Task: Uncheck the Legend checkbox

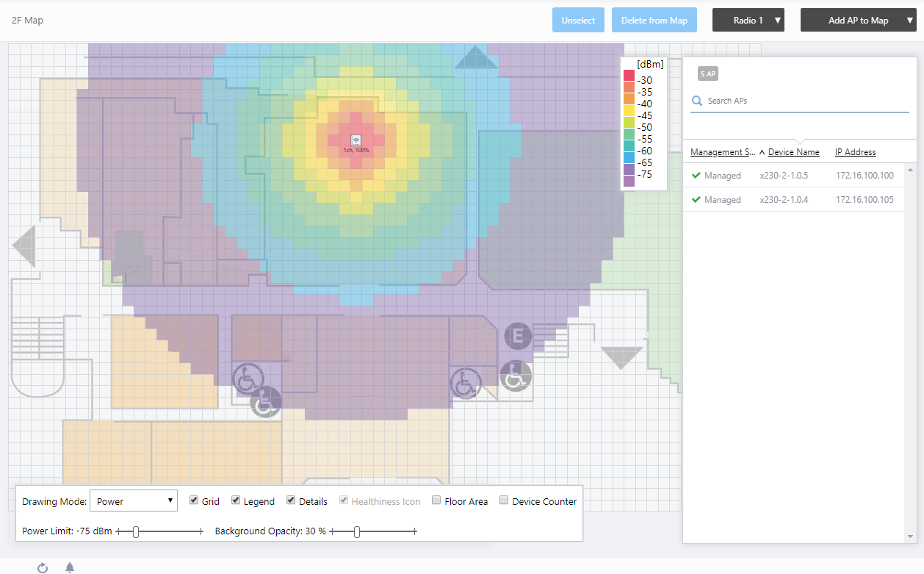Action: coord(236,501)
